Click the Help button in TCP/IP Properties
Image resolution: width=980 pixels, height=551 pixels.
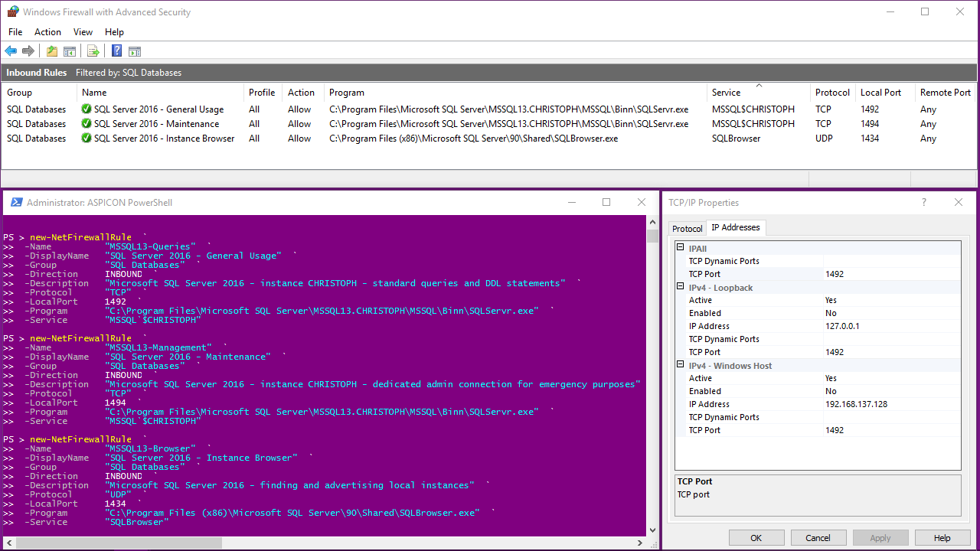942,538
